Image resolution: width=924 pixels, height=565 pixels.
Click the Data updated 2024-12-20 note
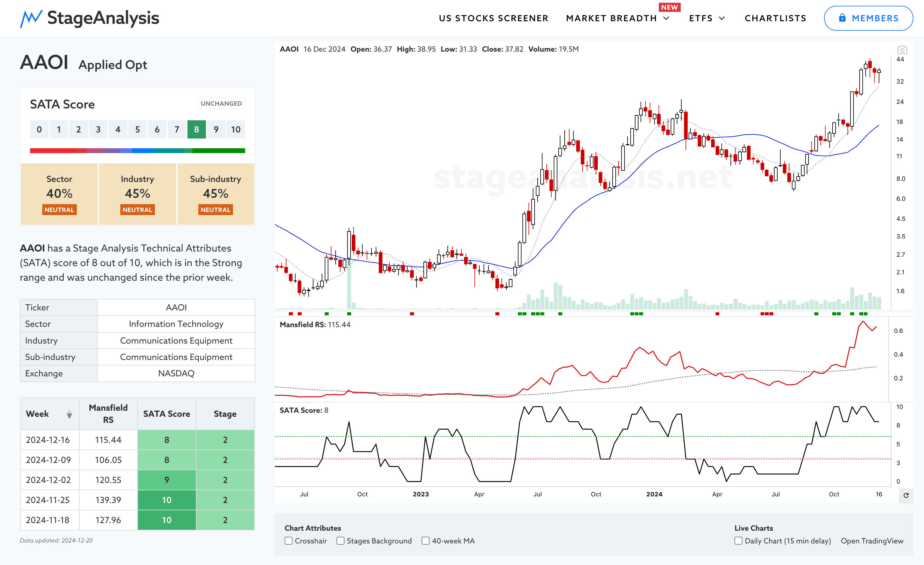pyautogui.click(x=56, y=540)
